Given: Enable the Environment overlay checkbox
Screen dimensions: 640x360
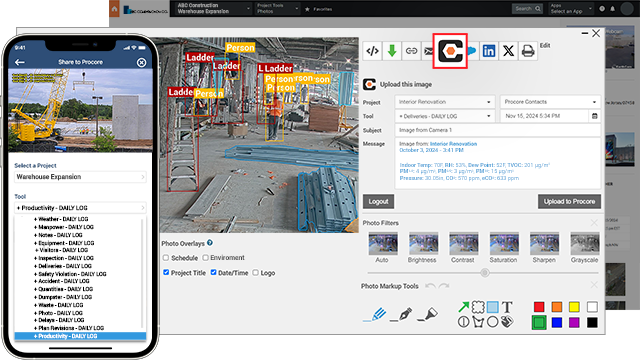Looking at the screenshot, I should point(206,258).
